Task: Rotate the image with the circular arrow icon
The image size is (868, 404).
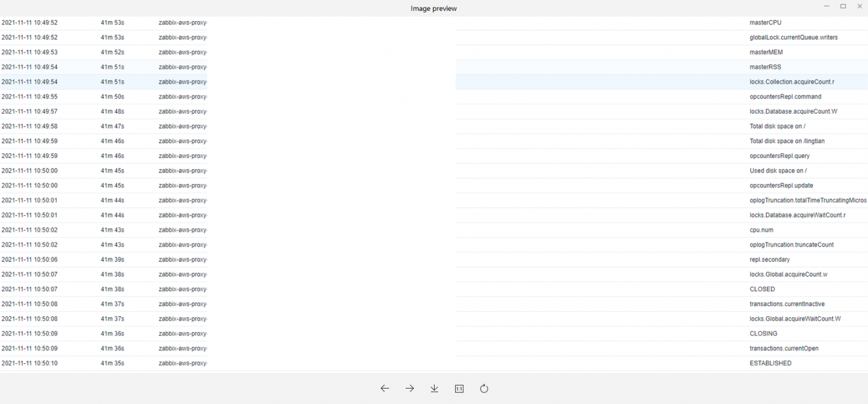Action: [484, 388]
